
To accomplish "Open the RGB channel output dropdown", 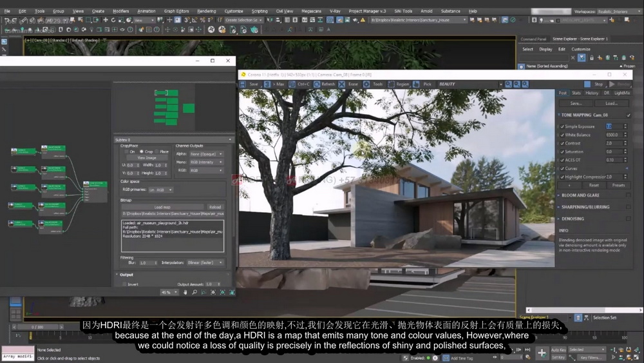I will point(206,171).
